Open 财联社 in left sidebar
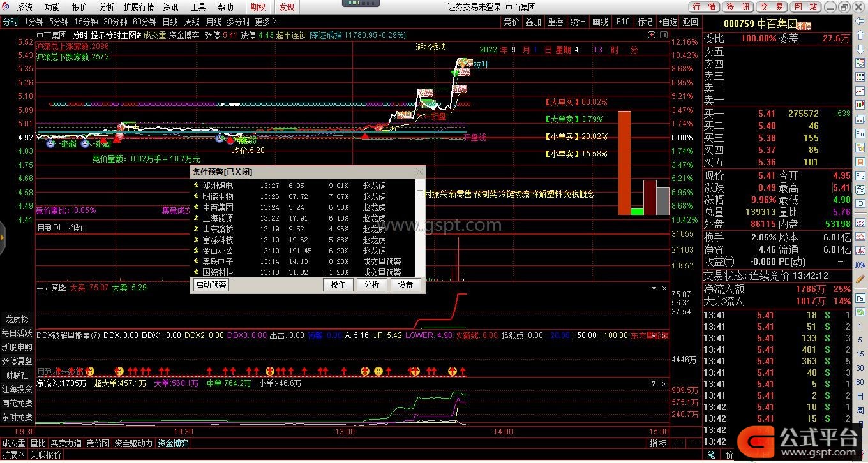This screenshot has height=463, width=868. pyautogui.click(x=17, y=375)
